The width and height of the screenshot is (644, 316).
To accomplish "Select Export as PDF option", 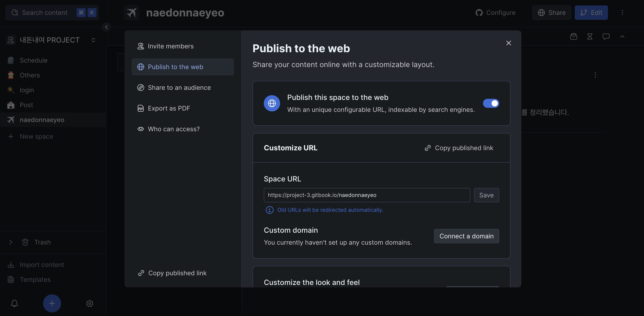I will coord(169,108).
